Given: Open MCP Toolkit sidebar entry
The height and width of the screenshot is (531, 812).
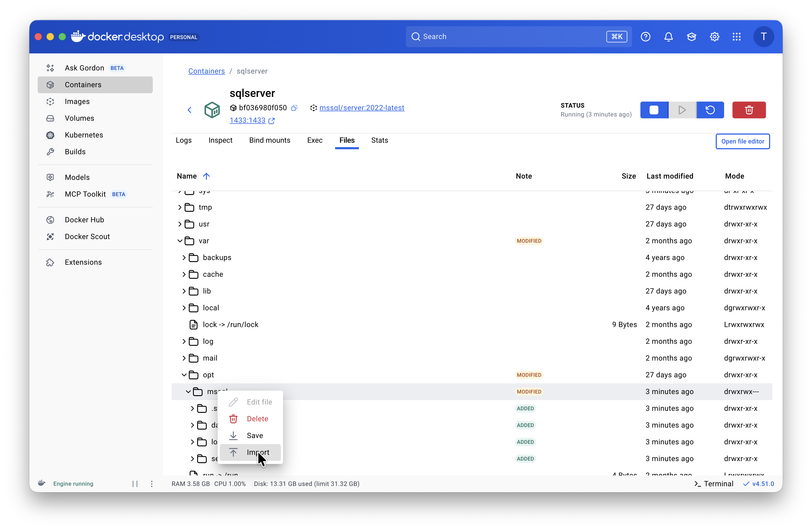Looking at the screenshot, I should [95, 194].
